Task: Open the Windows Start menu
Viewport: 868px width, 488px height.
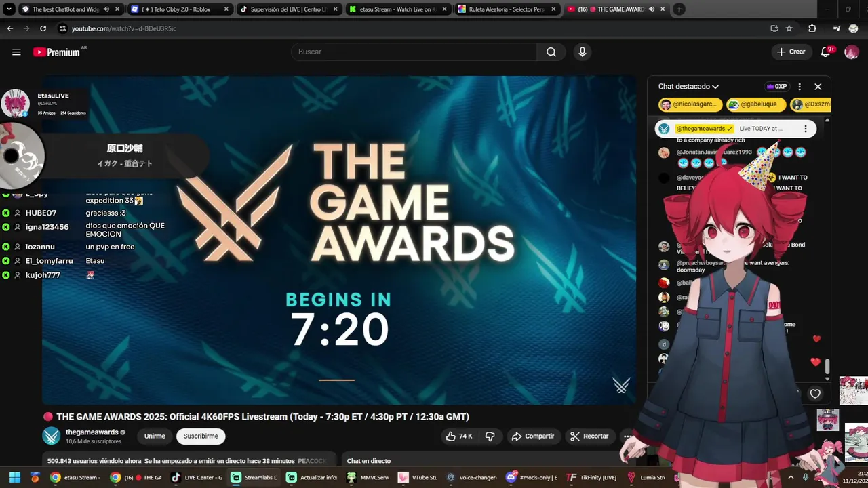Action: pyautogui.click(x=15, y=477)
